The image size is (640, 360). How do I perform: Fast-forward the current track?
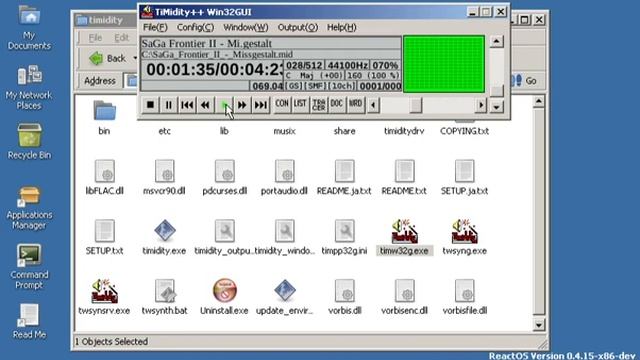click(242, 105)
